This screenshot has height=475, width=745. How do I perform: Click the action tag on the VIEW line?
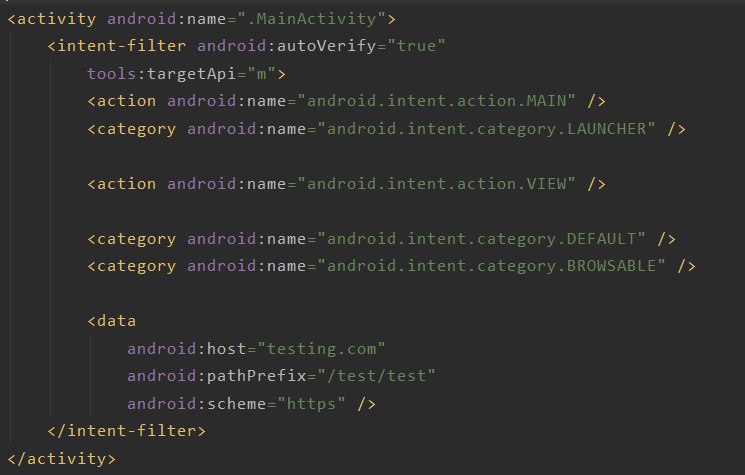click(x=122, y=184)
